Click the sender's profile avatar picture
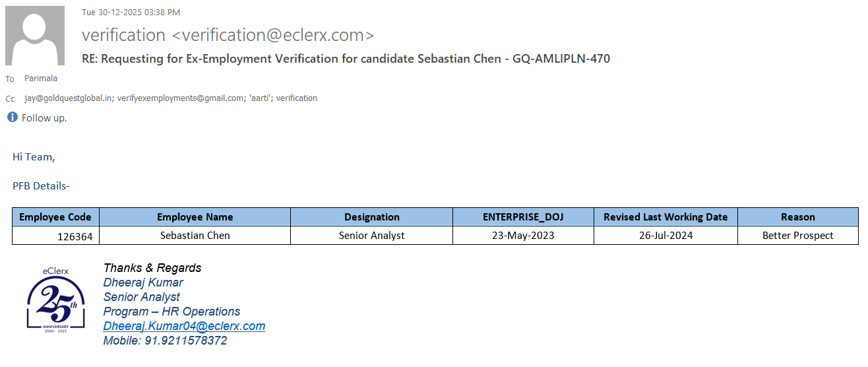Image resolution: width=868 pixels, height=367 pixels. [x=35, y=36]
